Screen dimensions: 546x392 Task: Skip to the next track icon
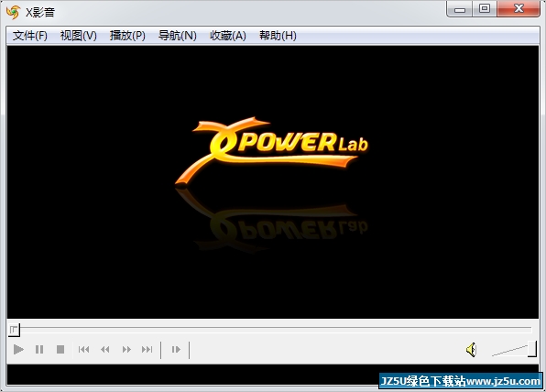point(147,349)
